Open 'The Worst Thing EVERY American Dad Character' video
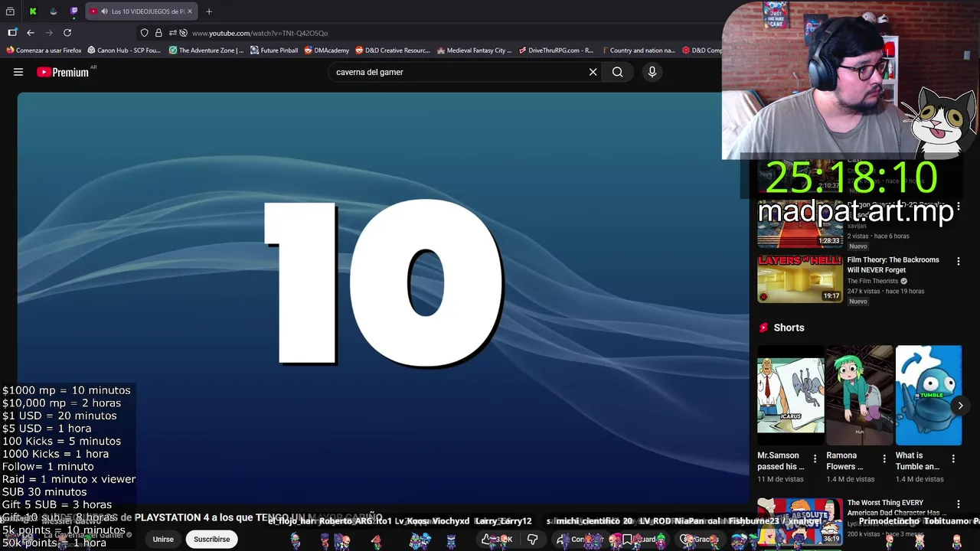Viewport: 980px width, 551px height. [896, 507]
